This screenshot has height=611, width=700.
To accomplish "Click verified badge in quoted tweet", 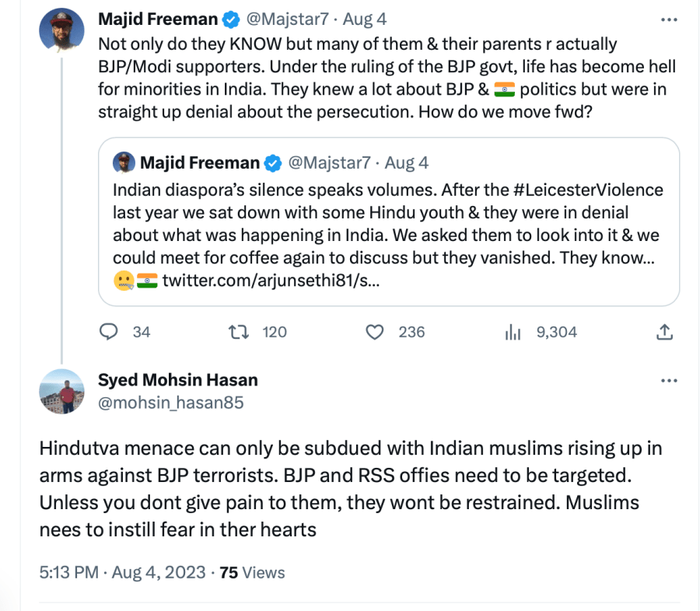I will coord(273,162).
